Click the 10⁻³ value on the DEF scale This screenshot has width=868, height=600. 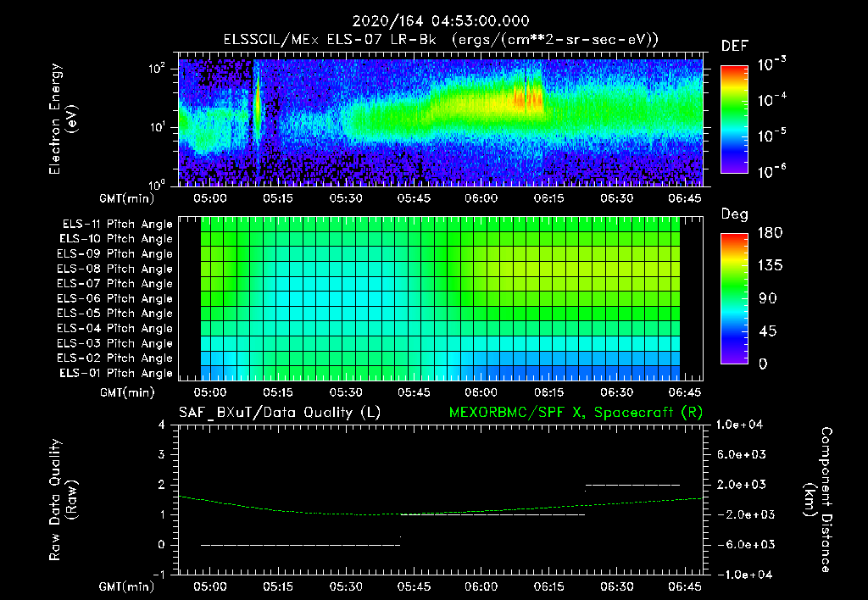pos(771,64)
